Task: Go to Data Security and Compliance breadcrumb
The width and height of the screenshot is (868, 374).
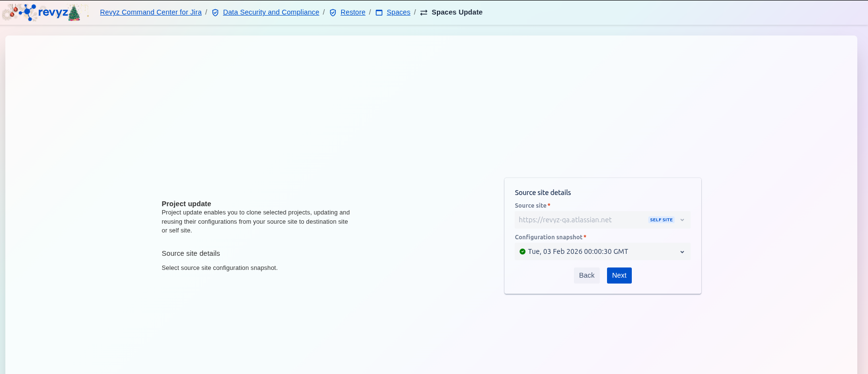Action: click(271, 12)
